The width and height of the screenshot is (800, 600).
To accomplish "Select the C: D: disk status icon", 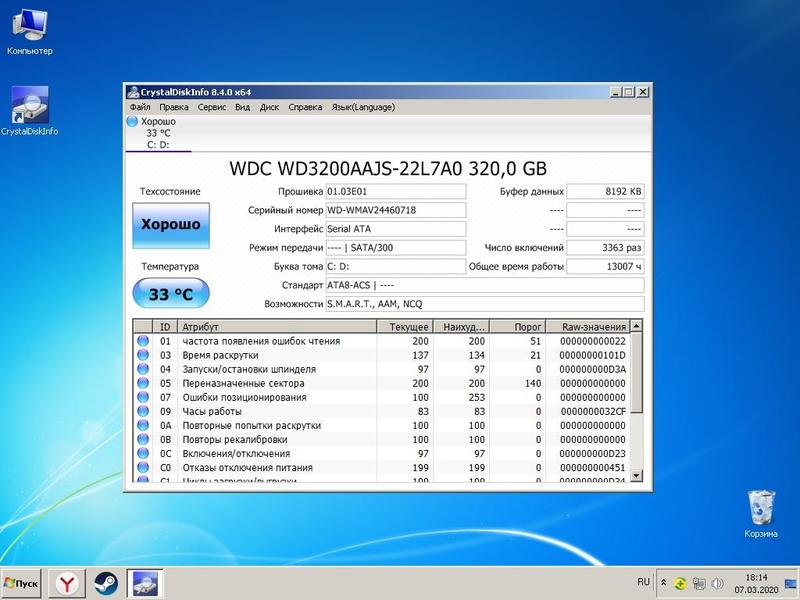I will click(132, 122).
